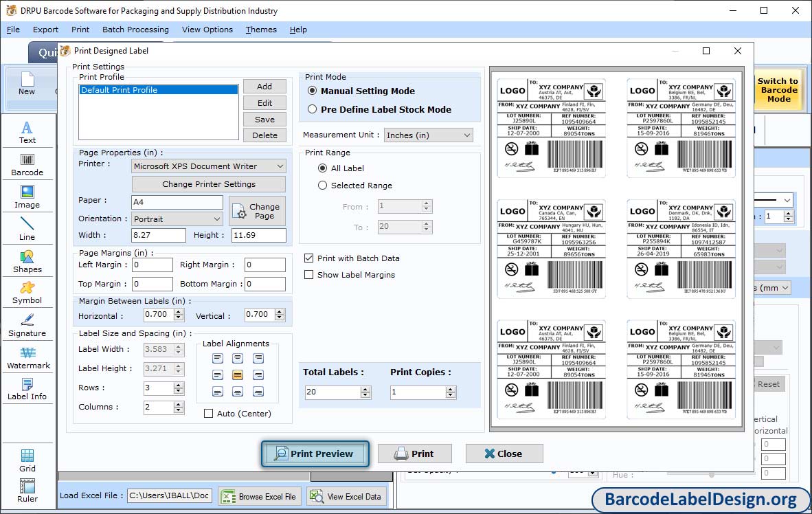The image size is (812, 514).
Task: Open the Batch Processing menu
Action: (x=135, y=30)
